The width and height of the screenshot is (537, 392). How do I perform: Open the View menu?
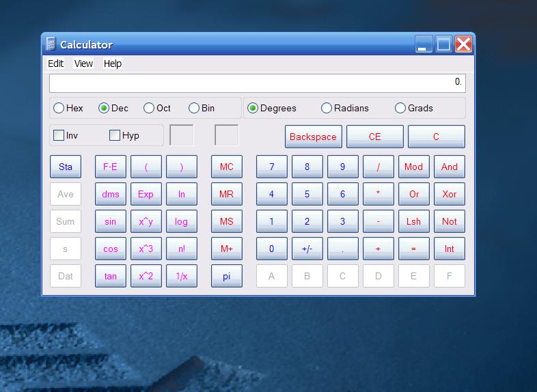coord(83,64)
